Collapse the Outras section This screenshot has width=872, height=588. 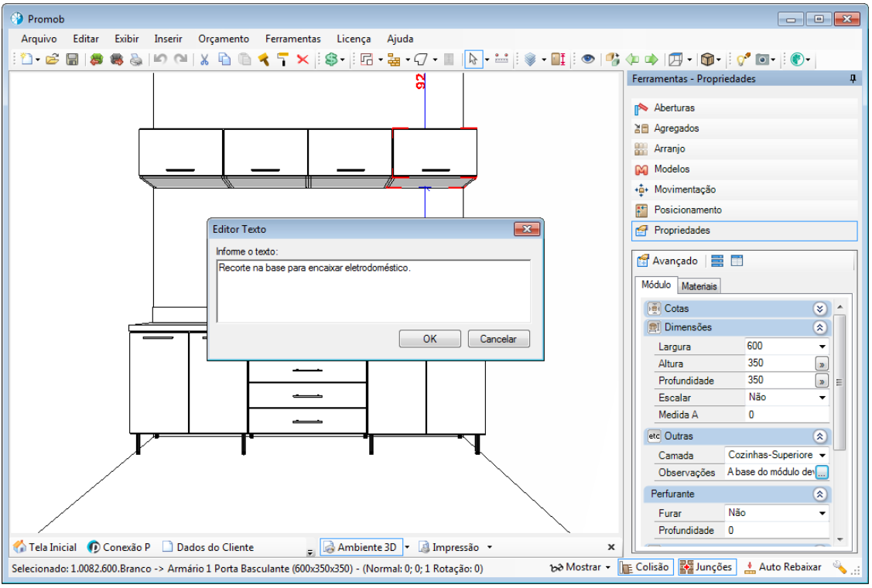[x=819, y=436]
